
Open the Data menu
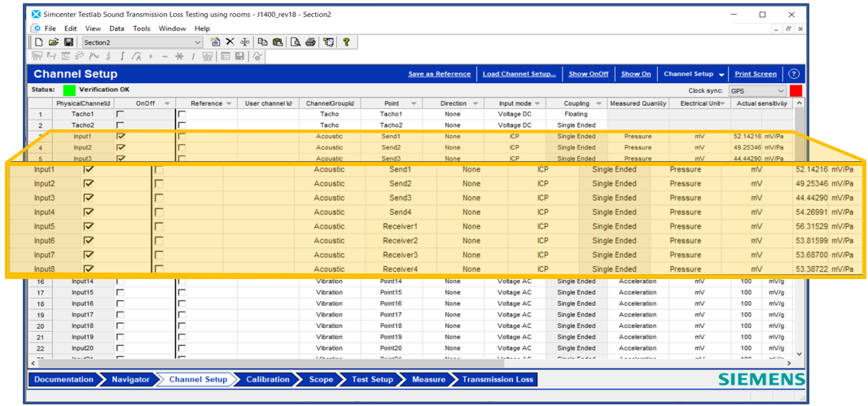point(116,28)
